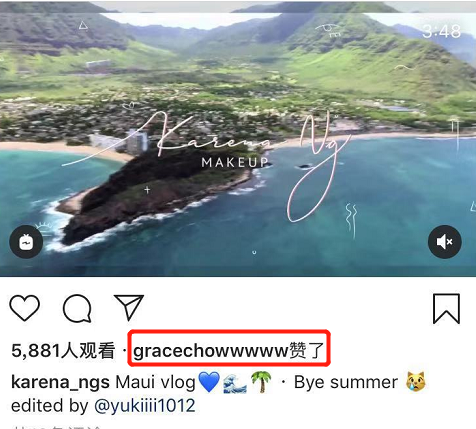Screen dimensions: 476x429
Task: Tap the 3:48 video time indicator
Action: tap(441, 32)
